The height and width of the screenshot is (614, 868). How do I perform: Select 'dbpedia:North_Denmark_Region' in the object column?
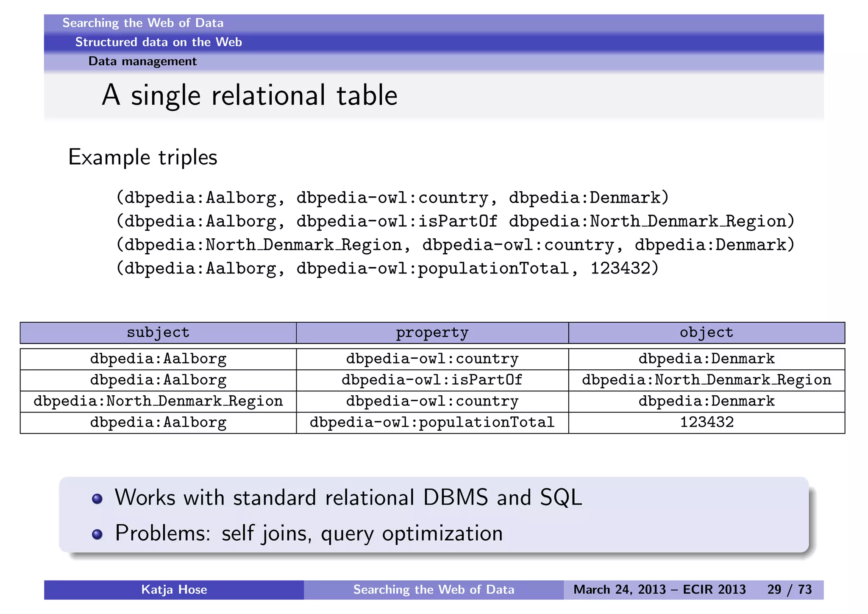[x=707, y=380]
